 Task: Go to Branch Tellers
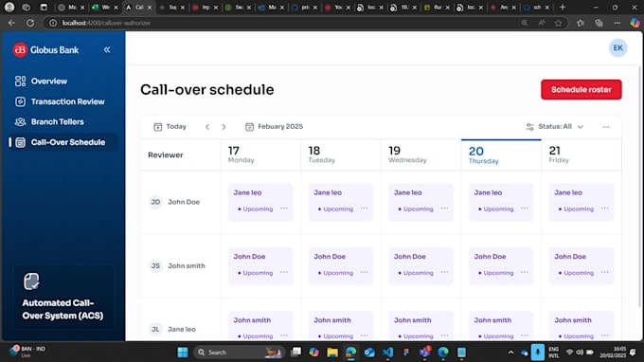point(49,121)
